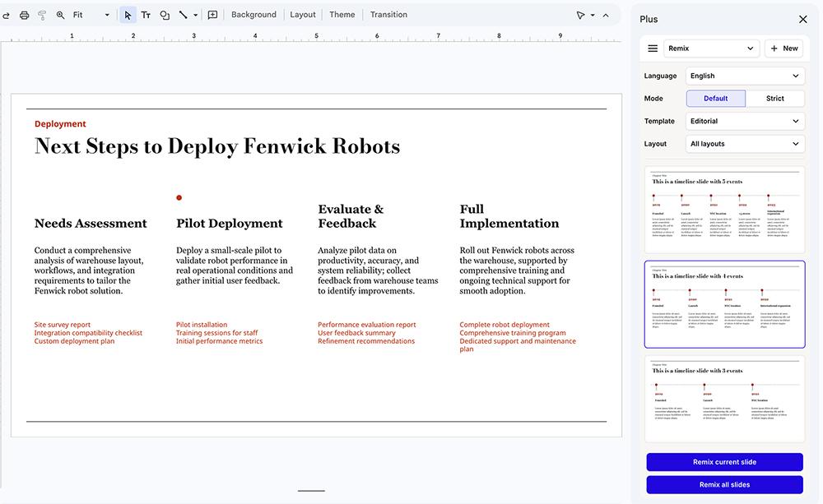The height and width of the screenshot is (504, 823).
Task: Open the Remix dropdown
Action: coord(711,49)
